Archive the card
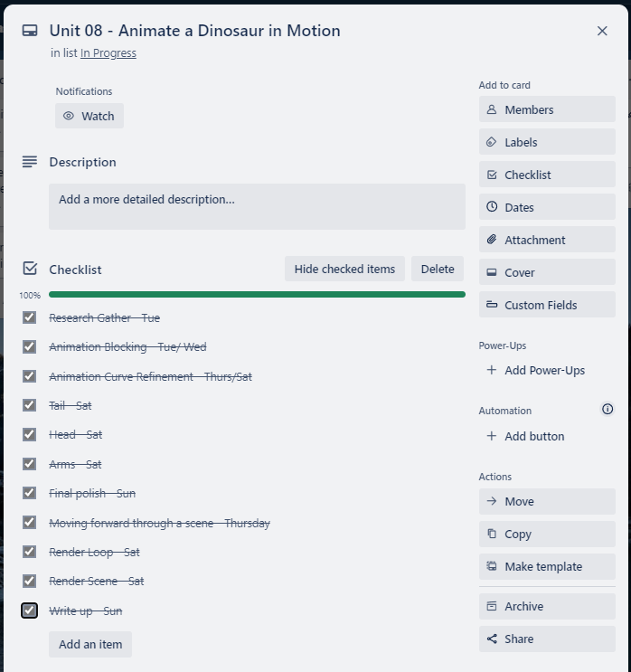This screenshot has height=672, width=631. [547, 607]
